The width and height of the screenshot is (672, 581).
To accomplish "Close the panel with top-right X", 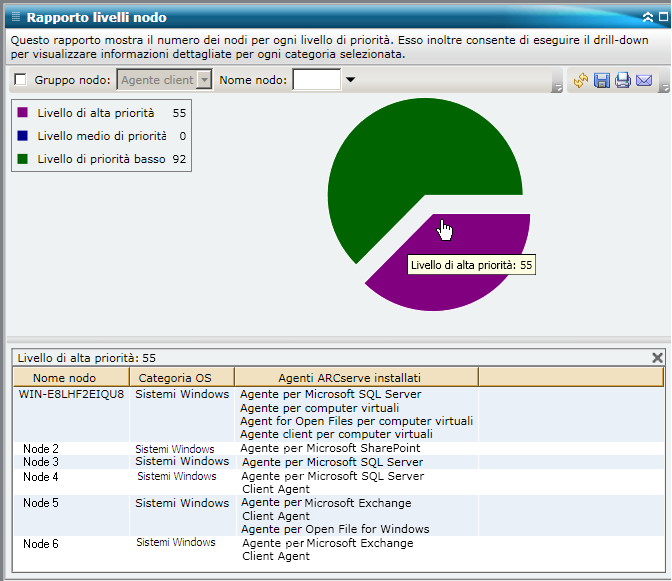I will click(662, 17).
